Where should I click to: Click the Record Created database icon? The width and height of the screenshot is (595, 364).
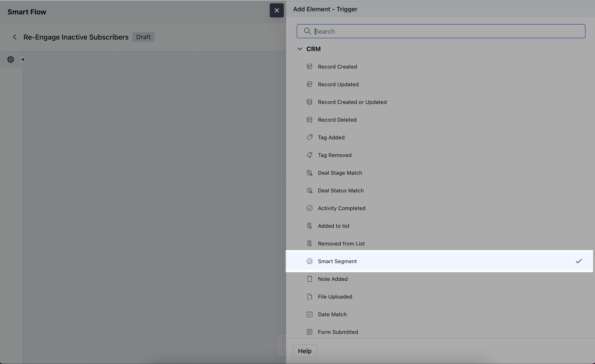(x=309, y=67)
